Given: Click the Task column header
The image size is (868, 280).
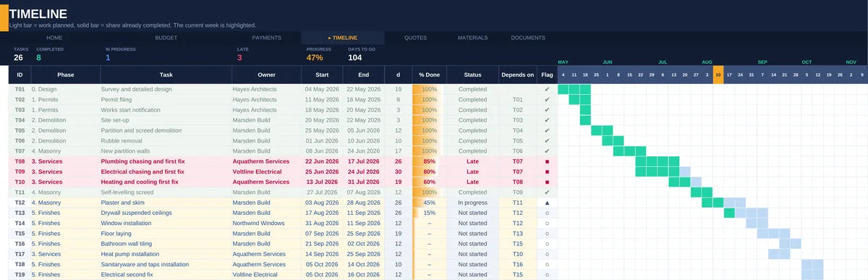Looking at the screenshot, I should click(x=166, y=75).
